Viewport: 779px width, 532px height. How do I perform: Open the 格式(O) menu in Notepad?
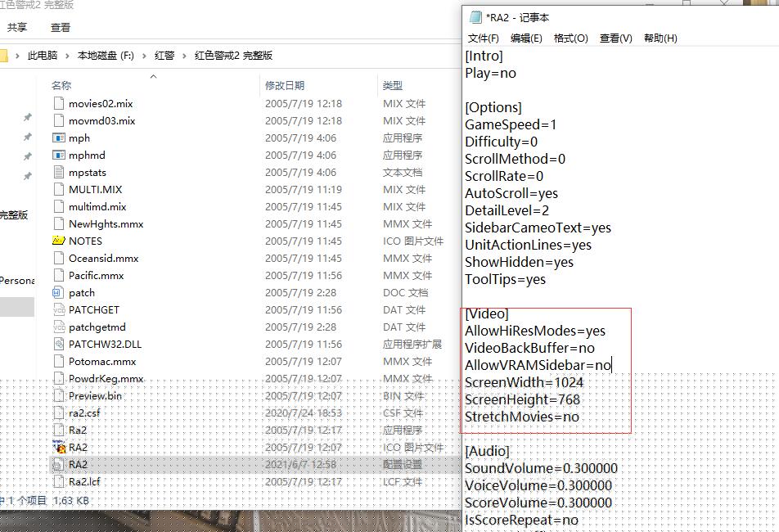(x=570, y=38)
